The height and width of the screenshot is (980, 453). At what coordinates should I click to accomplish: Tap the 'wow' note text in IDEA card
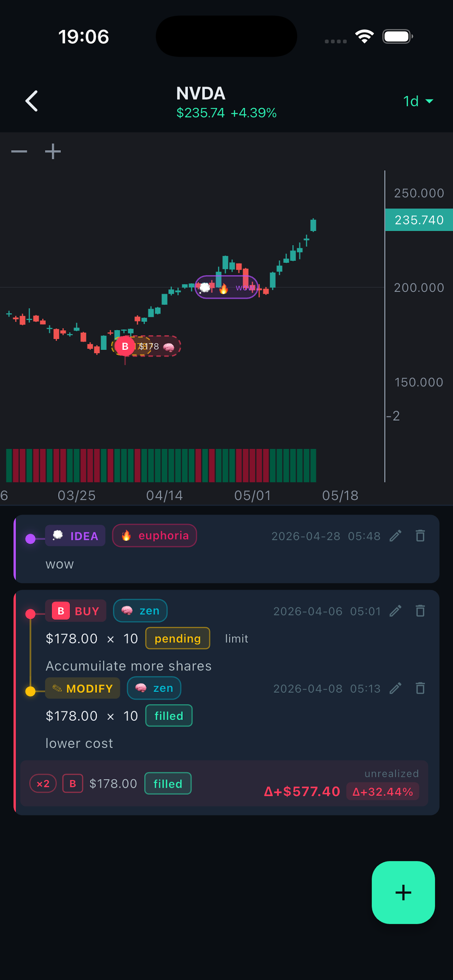click(60, 564)
